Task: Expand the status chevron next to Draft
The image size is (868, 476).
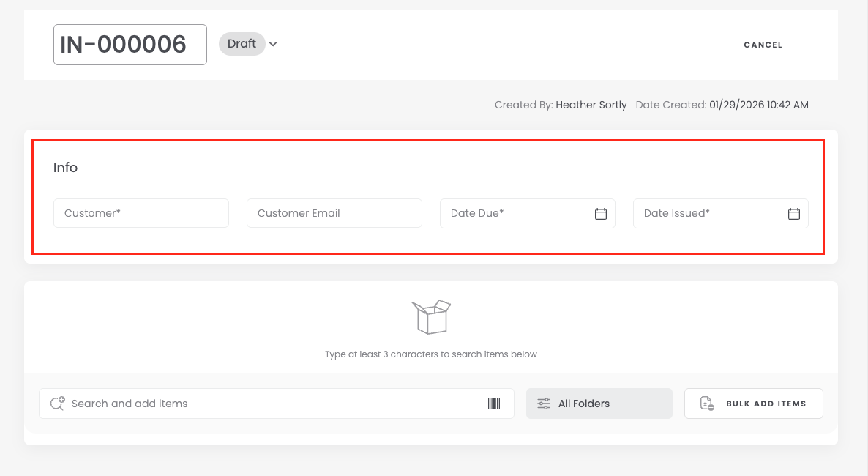Action: click(273, 44)
